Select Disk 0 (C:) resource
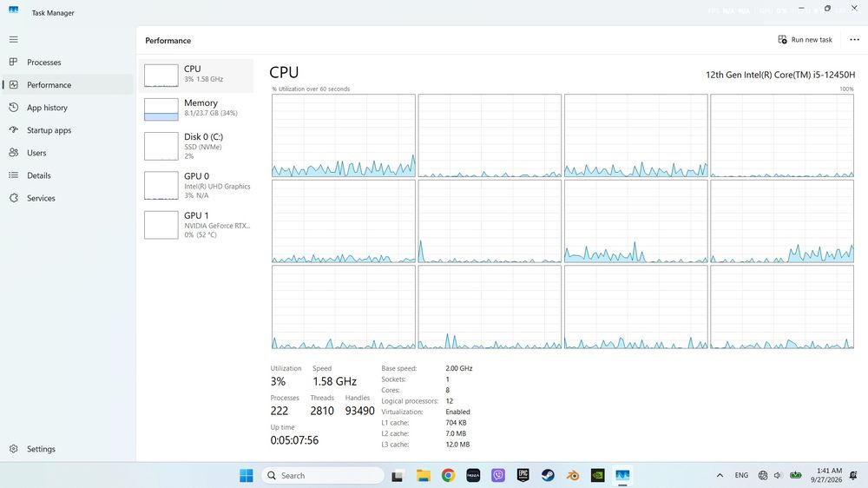Screen dimensions: 868x488 tap(196, 146)
